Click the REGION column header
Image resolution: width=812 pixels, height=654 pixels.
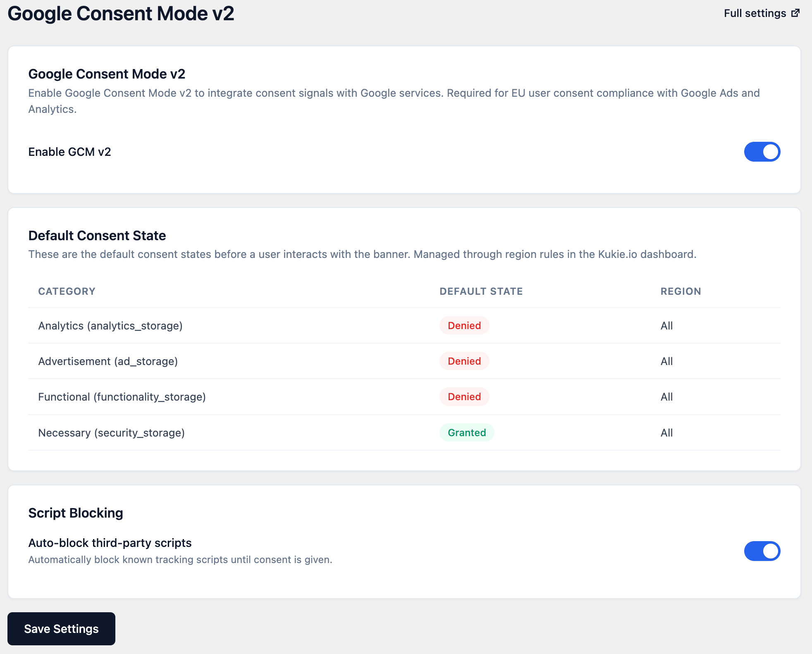click(680, 291)
